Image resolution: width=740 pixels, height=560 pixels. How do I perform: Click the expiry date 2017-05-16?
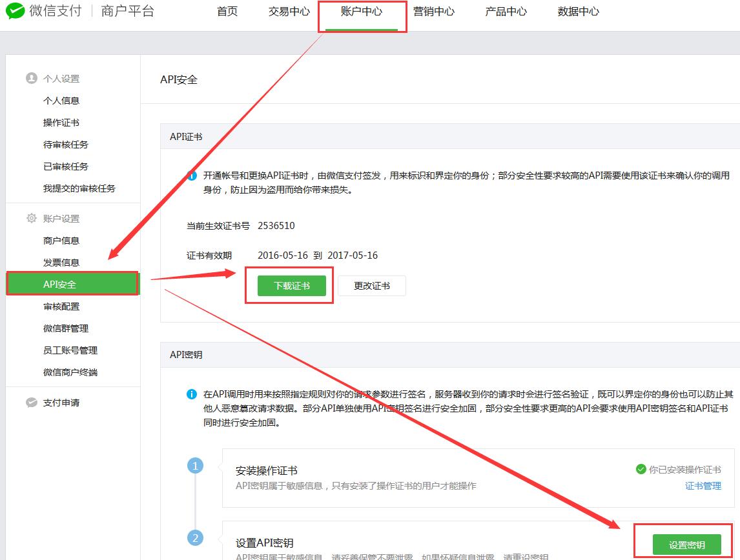tap(353, 255)
